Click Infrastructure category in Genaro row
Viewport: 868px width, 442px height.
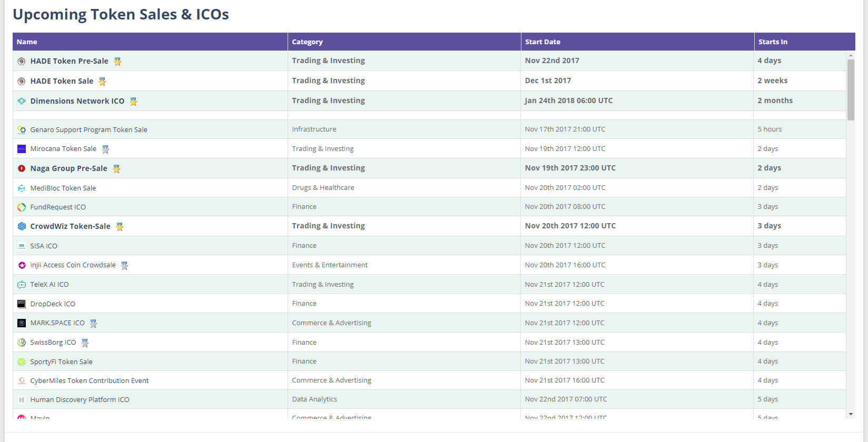(x=314, y=129)
